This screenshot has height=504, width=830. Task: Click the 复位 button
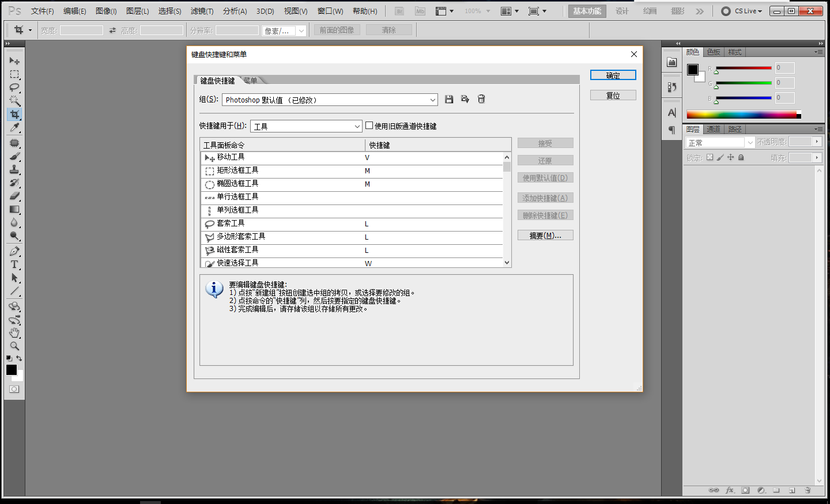(613, 96)
